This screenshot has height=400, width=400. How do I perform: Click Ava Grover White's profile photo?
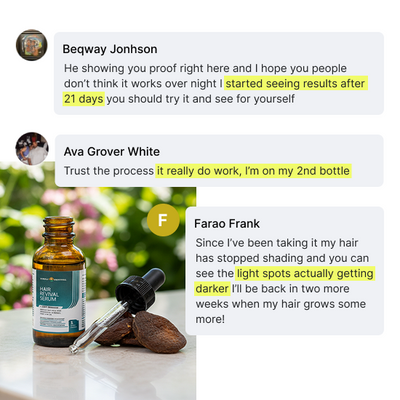tap(32, 149)
